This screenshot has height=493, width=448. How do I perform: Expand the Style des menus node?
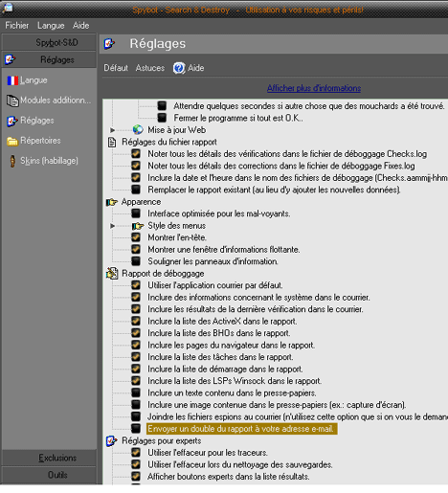[112, 226]
